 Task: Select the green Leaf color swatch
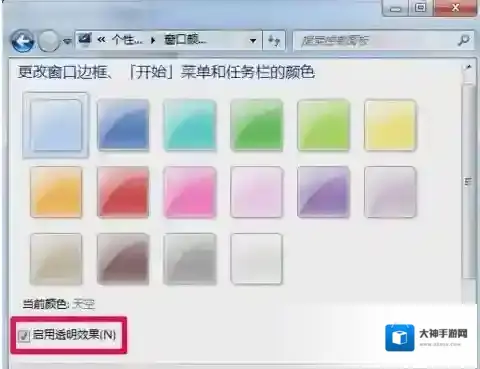(257, 125)
